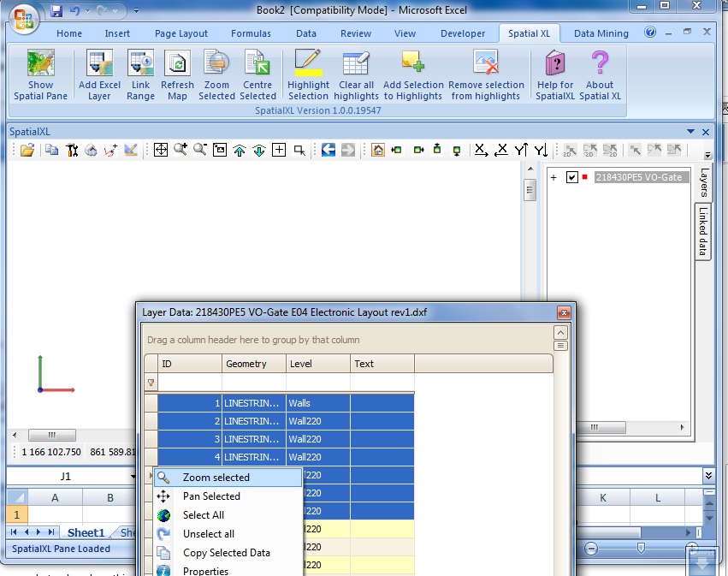
Task: Select the Centre Selected ribbon icon
Action: (x=258, y=74)
